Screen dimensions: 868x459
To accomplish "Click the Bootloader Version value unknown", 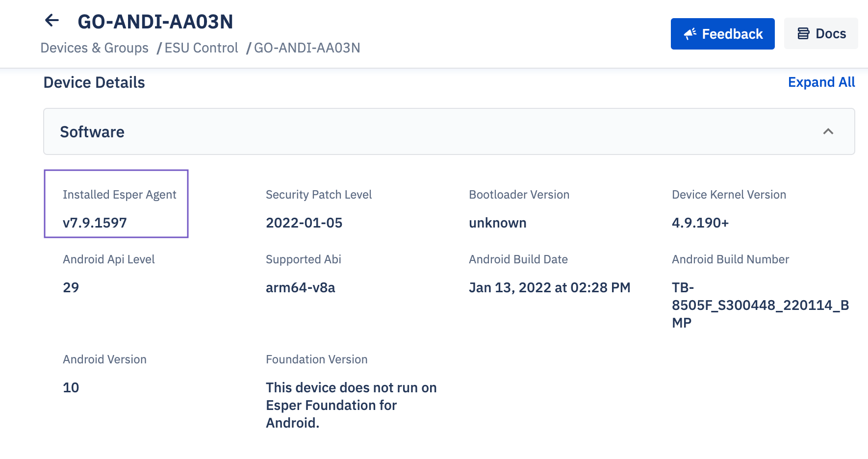I will click(497, 223).
